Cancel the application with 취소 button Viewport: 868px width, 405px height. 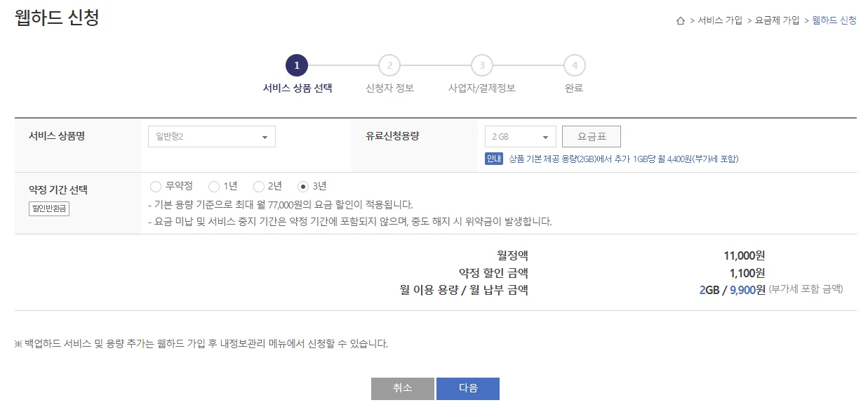402,388
